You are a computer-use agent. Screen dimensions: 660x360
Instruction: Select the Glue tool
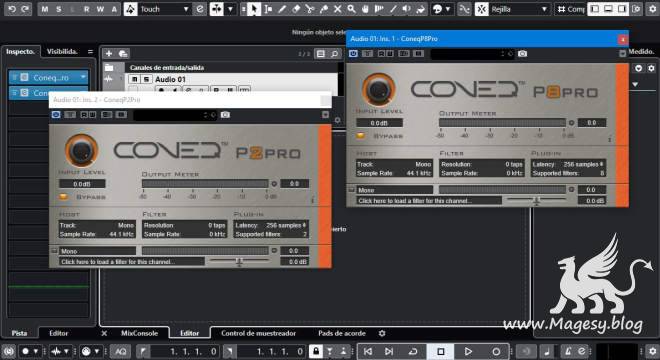(324, 9)
